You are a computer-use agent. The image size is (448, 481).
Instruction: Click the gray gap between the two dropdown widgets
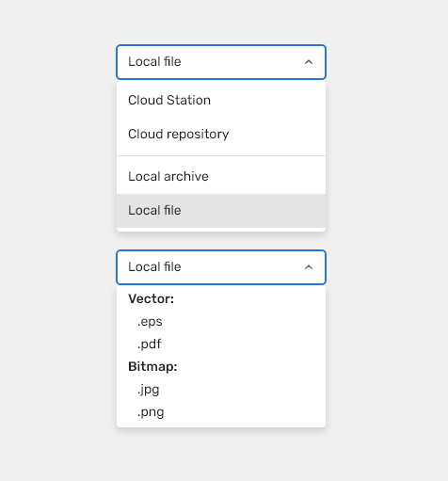221,241
